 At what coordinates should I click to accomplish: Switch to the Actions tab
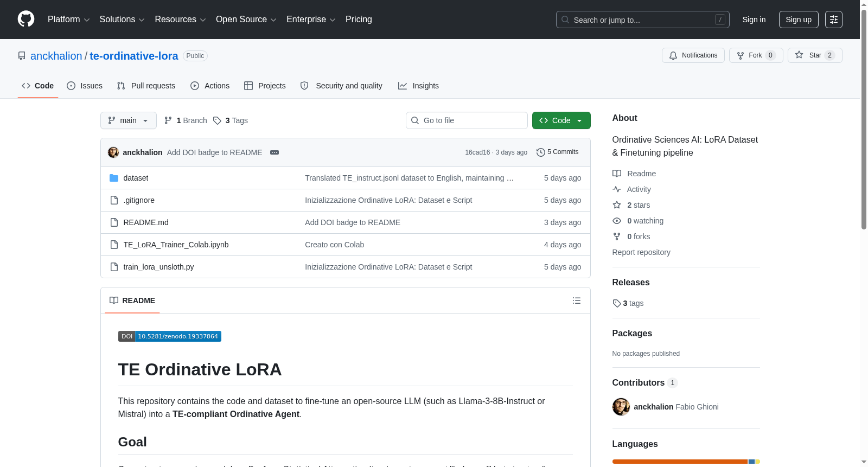[210, 86]
